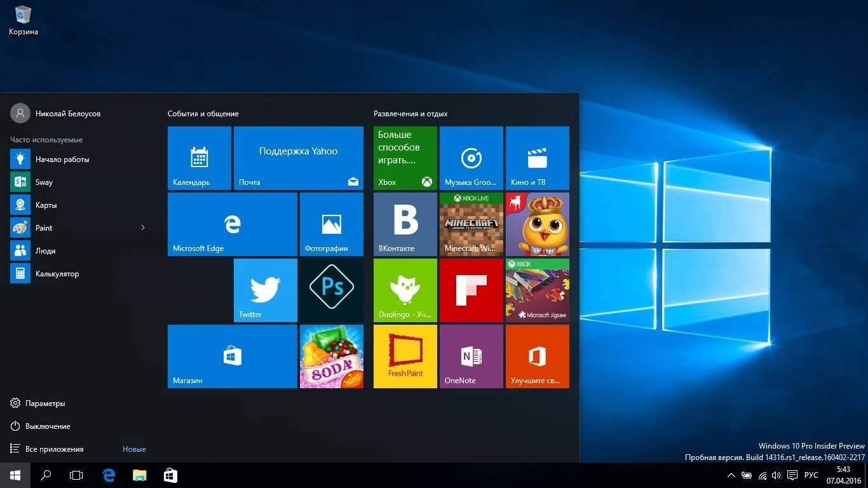The width and height of the screenshot is (868, 488).
Task: Open the VKontakte tile (ВКонтакте)
Action: pos(405,224)
